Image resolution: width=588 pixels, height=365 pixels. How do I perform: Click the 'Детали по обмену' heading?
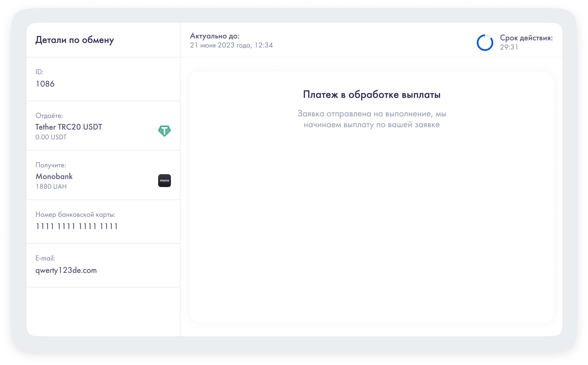tap(74, 40)
